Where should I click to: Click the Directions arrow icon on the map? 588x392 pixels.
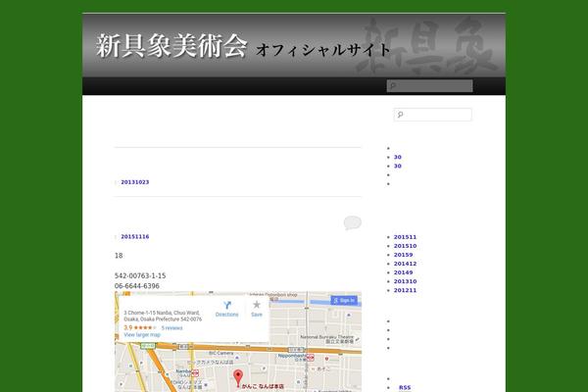(227, 306)
